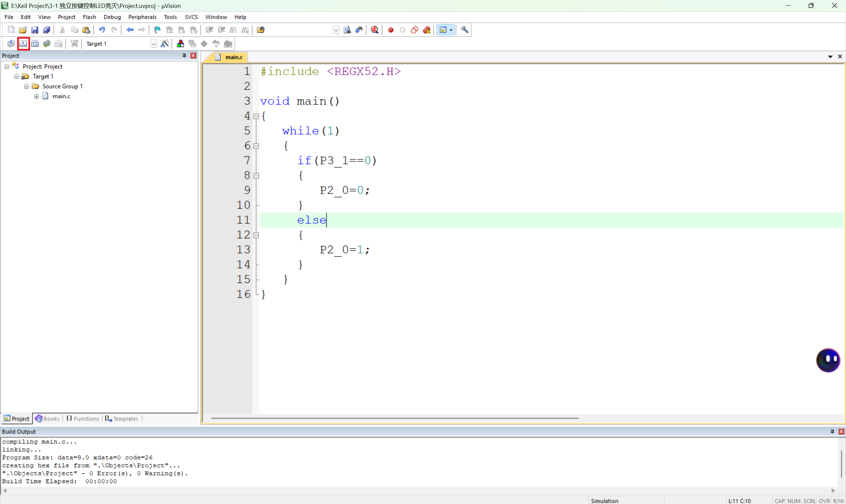Start debug session with magnifier icon
This screenshot has height=504, width=846.
click(x=375, y=30)
